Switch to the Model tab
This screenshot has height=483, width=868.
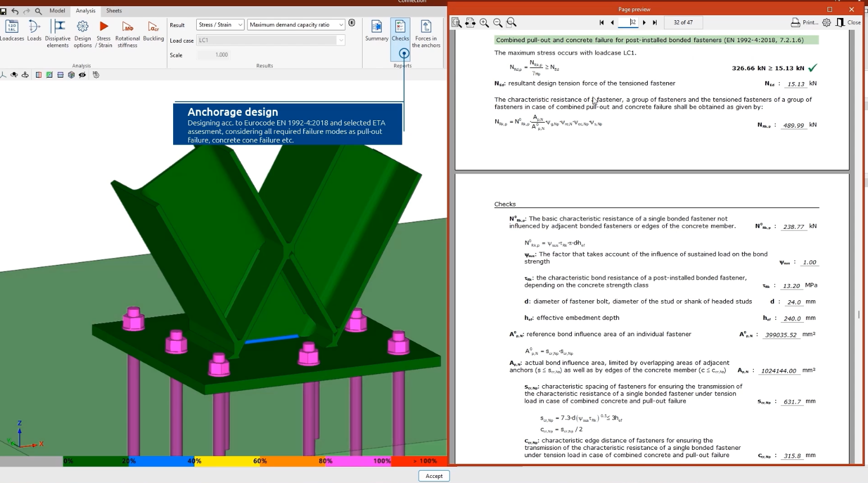pos(57,11)
